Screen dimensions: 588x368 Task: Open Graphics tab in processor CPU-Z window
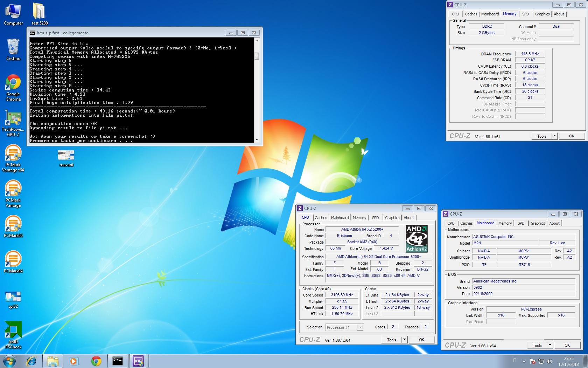point(392,218)
